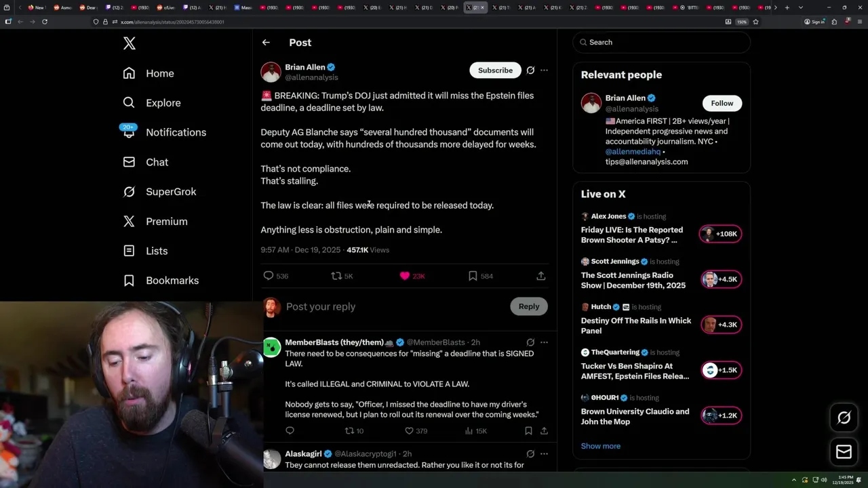View analytics showing 15K on the MemberBlasts reply
Screen dimensions: 868x488
point(476,430)
